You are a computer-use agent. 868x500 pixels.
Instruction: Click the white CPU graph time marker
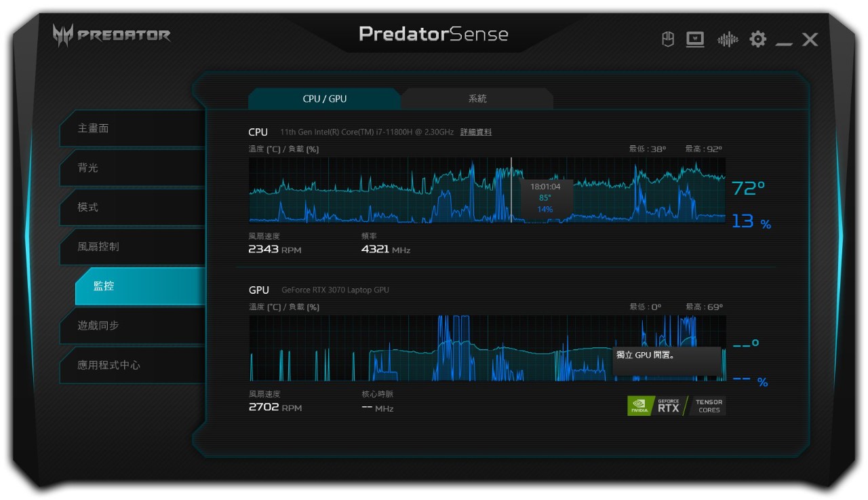[x=511, y=190]
